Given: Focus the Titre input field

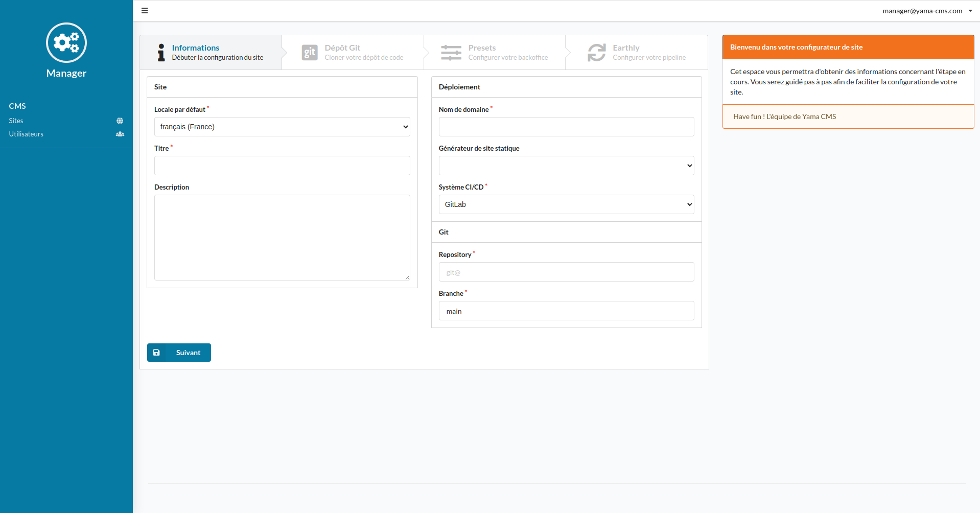Looking at the screenshot, I should [282, 166].
